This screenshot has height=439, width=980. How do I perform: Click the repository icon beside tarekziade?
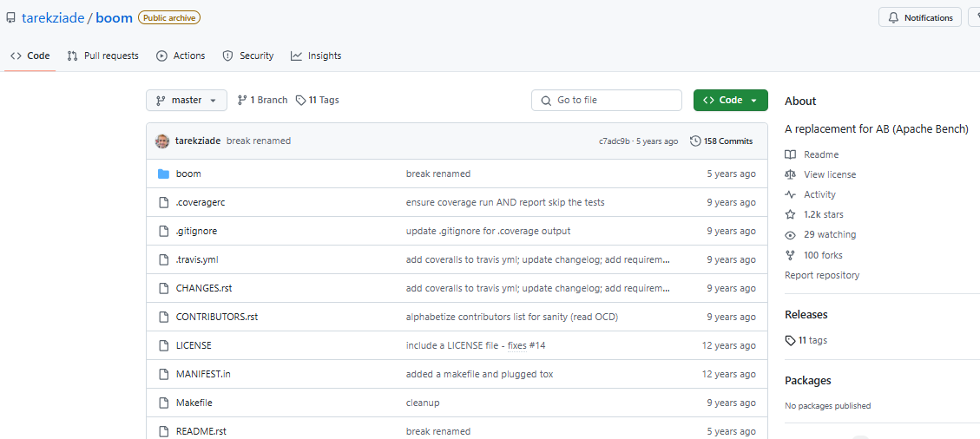click(x=10, y=18)
